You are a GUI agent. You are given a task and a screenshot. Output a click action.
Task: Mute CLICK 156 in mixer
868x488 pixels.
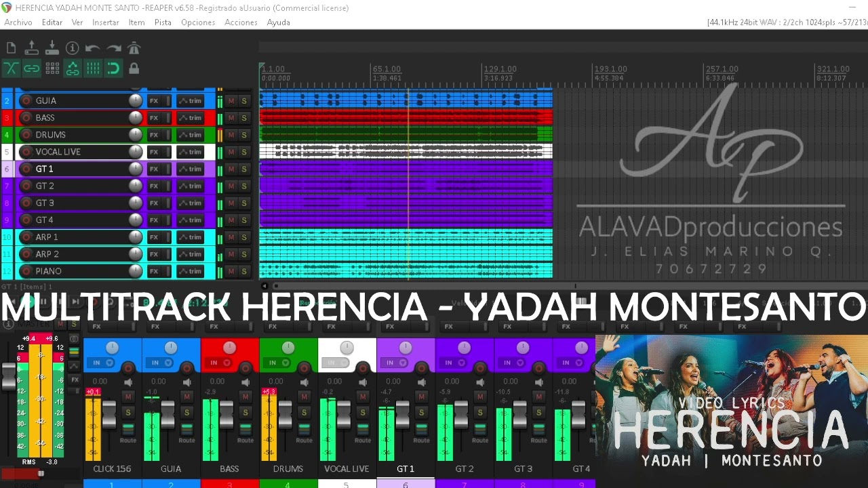click(127, 396)
